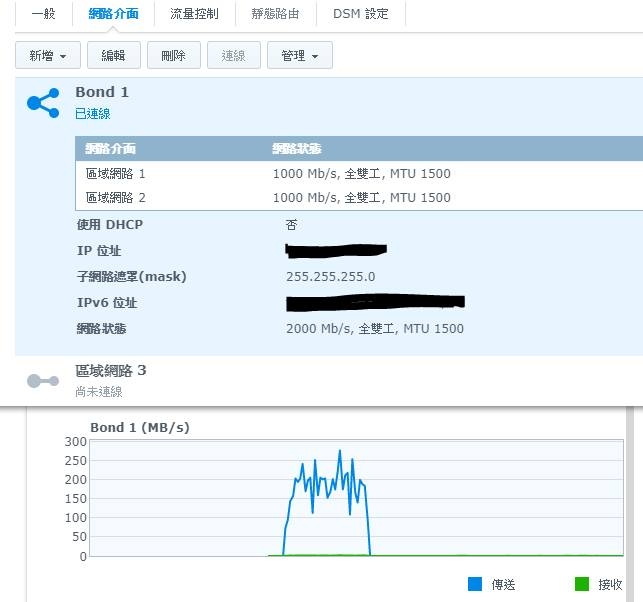Click the vertical scrollbar beside the chart
Image resolution: width=643 pixels, height=602 pixels.
[x=629, y=504]
